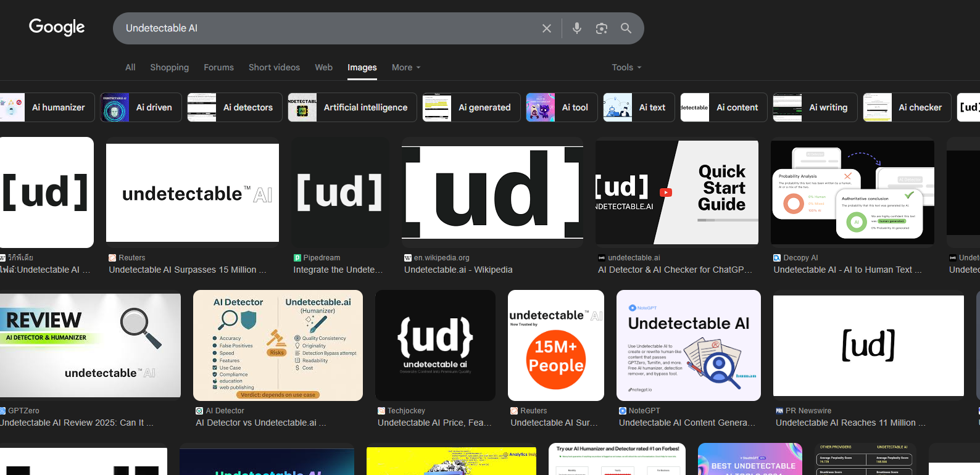
Task: Open the 15M+ People Reuters thumbnail
Action: coord(556,345)
